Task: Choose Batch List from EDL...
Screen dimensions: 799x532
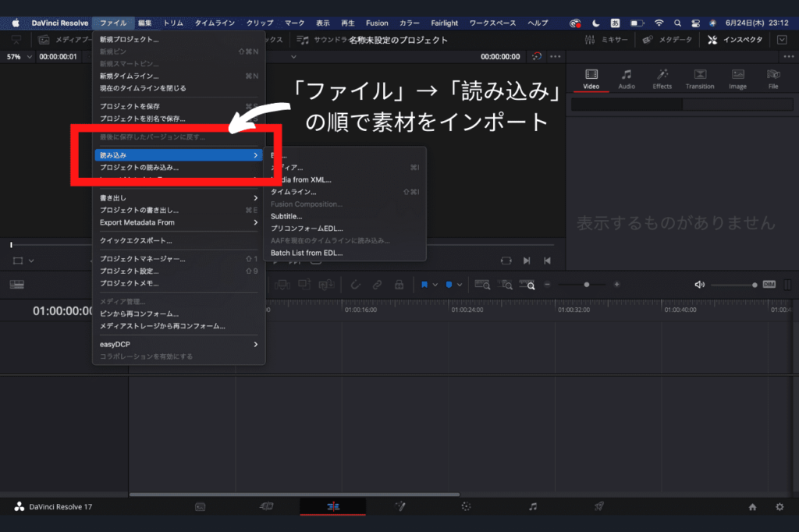Action: pyautogui.click(x=344, y=253)
